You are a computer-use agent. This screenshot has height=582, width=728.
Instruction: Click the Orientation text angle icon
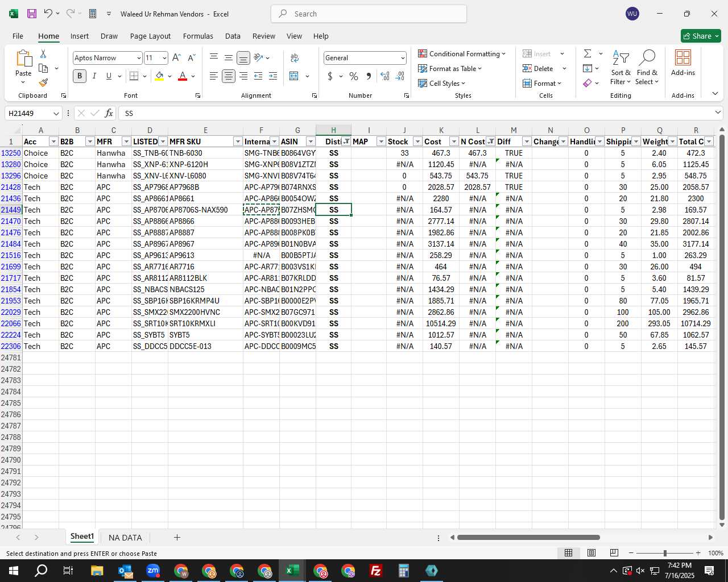click(258, 58)
